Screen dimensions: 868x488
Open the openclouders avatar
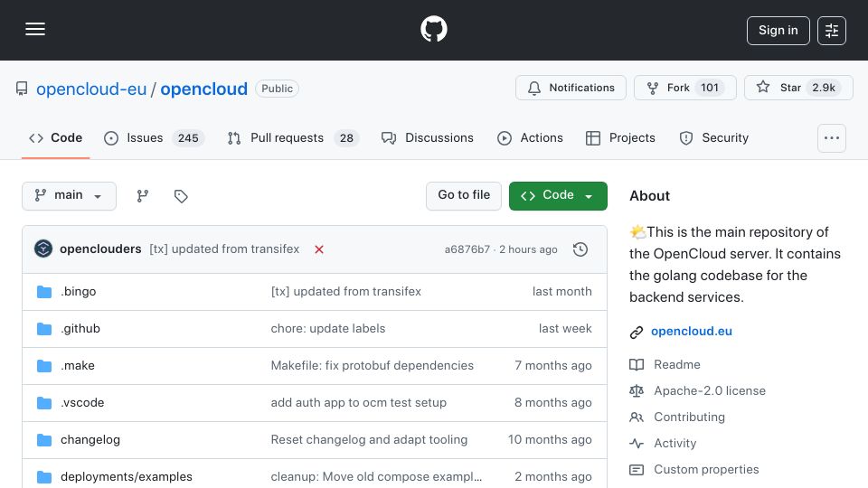tap(43, 249)
